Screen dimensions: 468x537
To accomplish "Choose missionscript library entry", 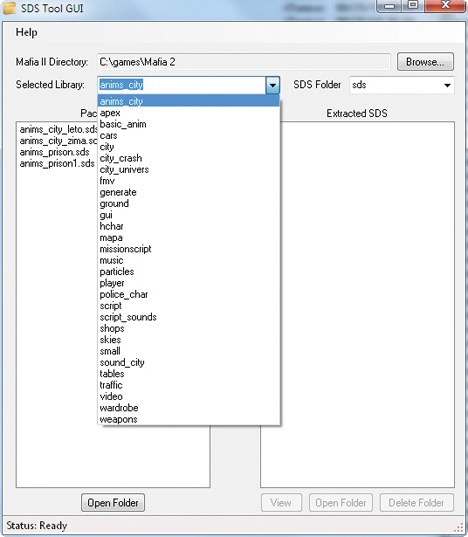I will pos(189,249).
